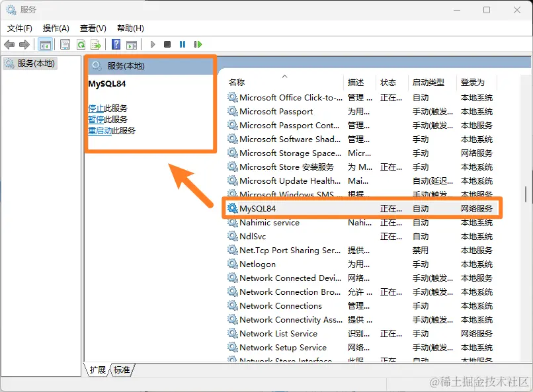Click 网络服务 login cell of MySQL84
This screenshot has height=392, width=533.
[x=477, y=209]
